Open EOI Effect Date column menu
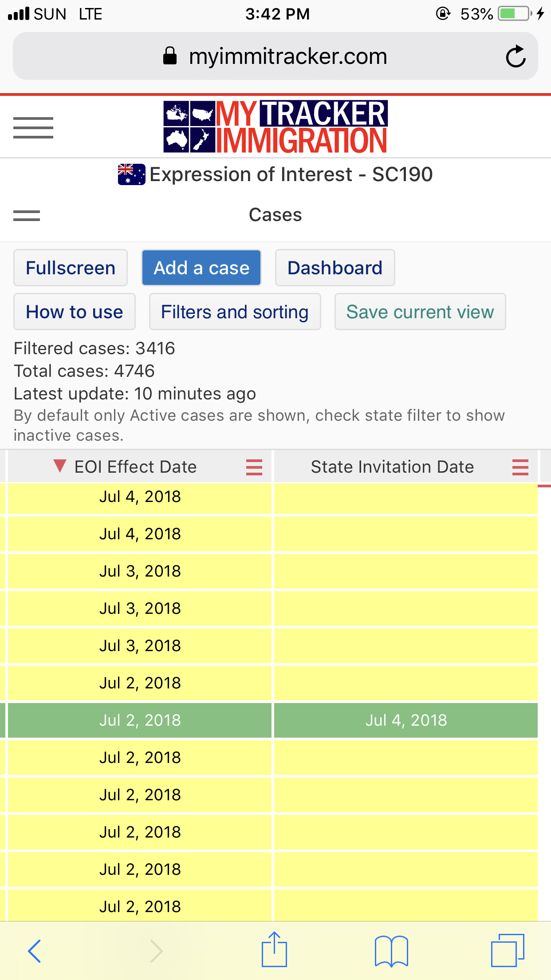The height and width of the screenshot is (980, 551). click(254, 467)
